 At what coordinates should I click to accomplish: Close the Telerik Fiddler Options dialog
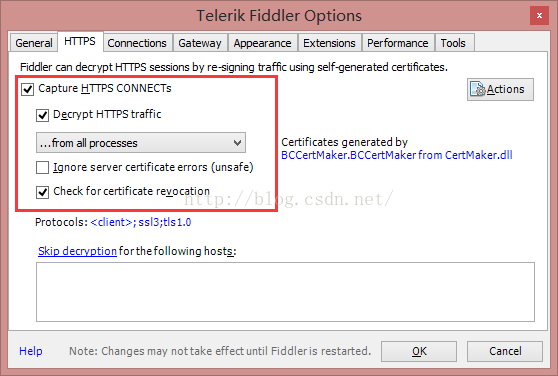539,16
